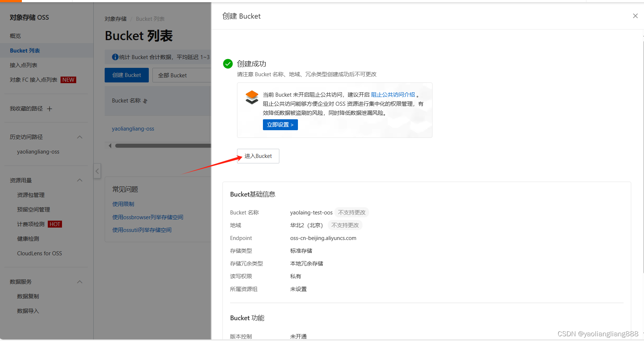Viewport: 644px width, 341px height.
Task: Open 资源包管理 menu item
Action: tap(31, 195)
